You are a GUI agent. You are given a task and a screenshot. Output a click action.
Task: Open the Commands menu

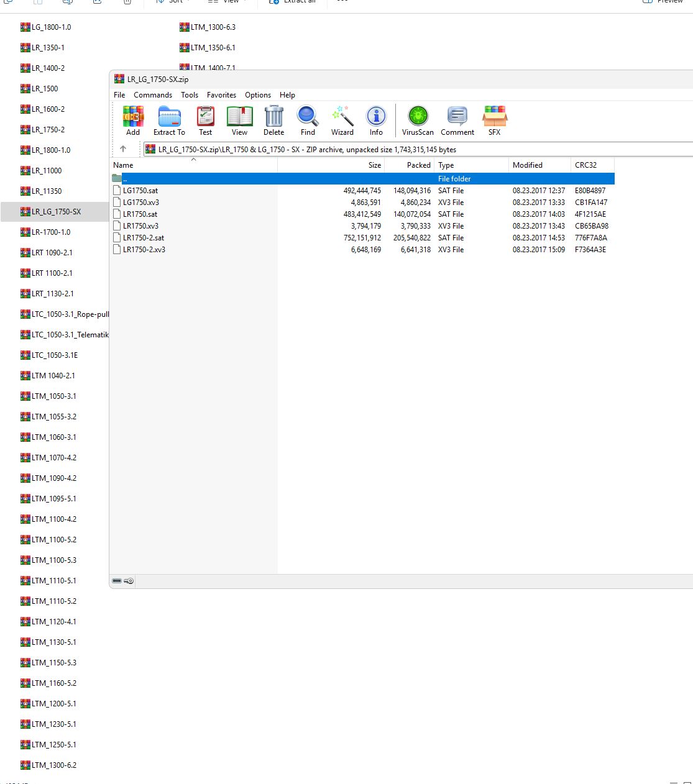pos(153,95)
